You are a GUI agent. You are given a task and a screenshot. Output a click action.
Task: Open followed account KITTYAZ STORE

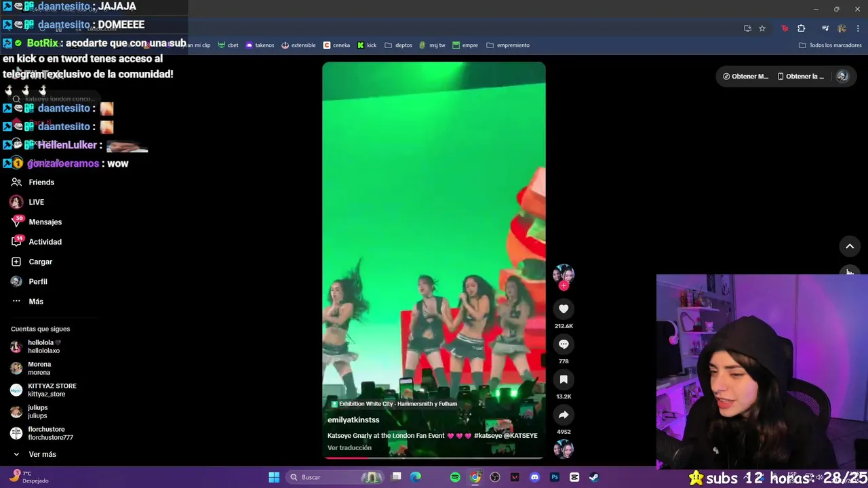52,390
